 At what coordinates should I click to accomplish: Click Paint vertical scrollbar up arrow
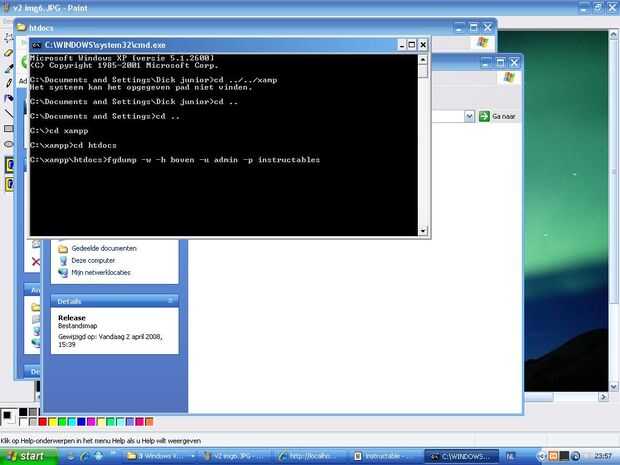[x=613, y=34]
